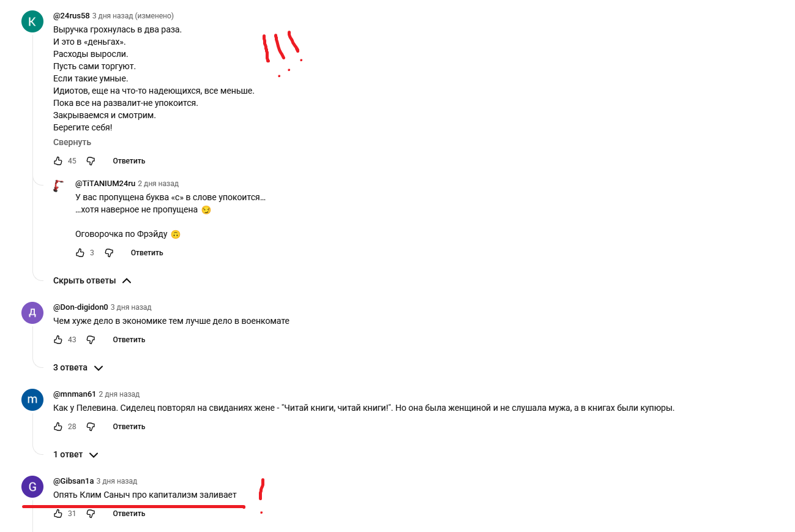Like the @24rus58 comment with 45 likes
The width and height of the screenshot is (795, 532).
tap(58, 161)
